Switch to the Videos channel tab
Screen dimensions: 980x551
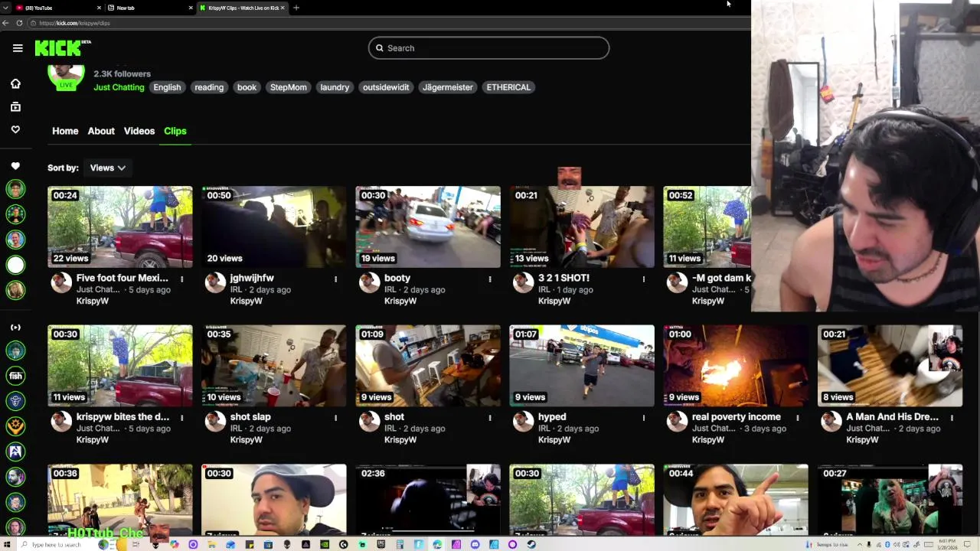point(139,131)
